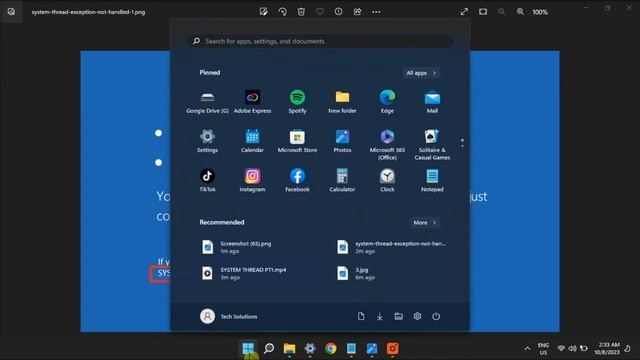The height and width of the screenshot is (360, 640).
Task: Share the image from Photos toolbar
Action: click(x=357, y=12)
